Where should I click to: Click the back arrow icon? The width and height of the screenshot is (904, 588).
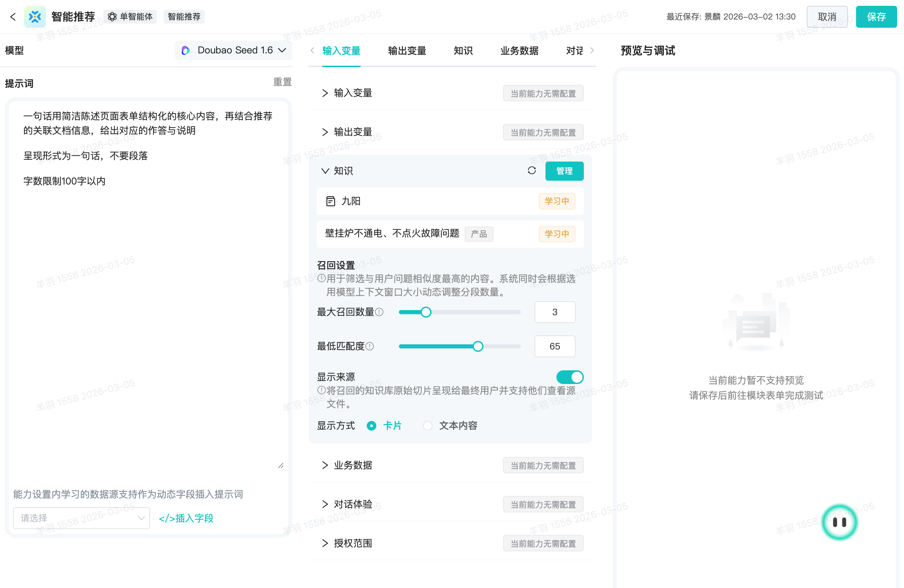coord(13,17)
